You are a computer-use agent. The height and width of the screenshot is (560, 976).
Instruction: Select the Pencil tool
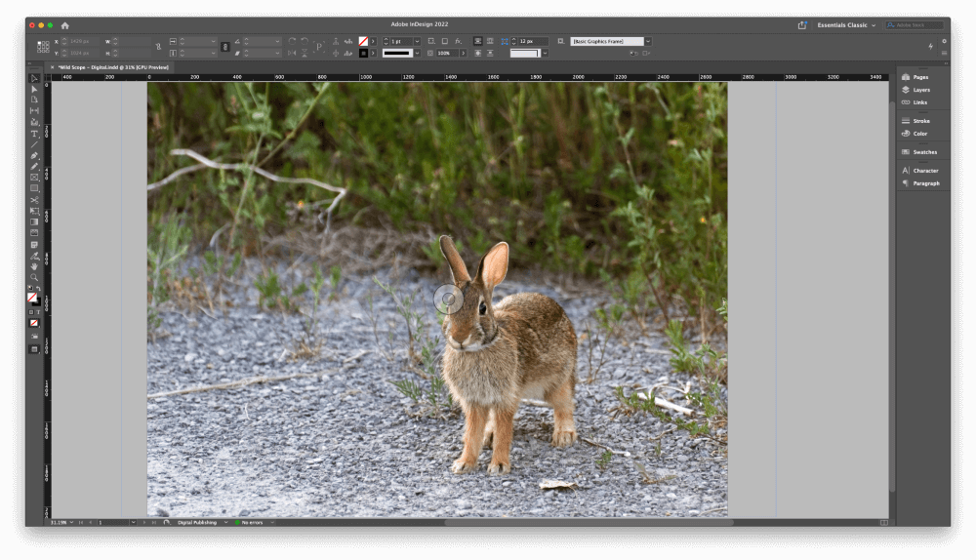[x=34, y=166]
